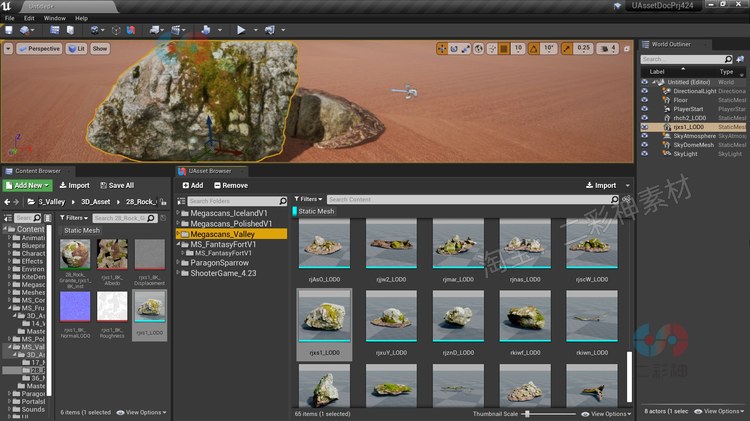Viewport: 750px width, 421px height.
Task: Open Filters dropdown in Content Browser
Action: click(74, 218)
